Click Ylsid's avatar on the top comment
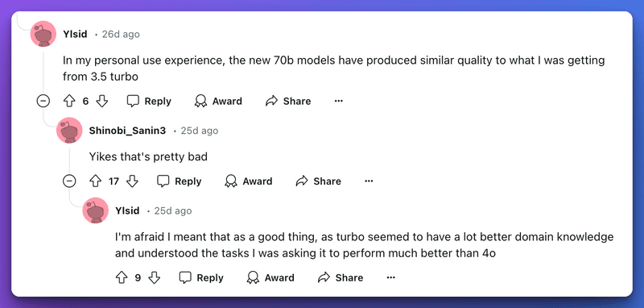The height and width of the screenshot is (308, 644). (43, 34)
